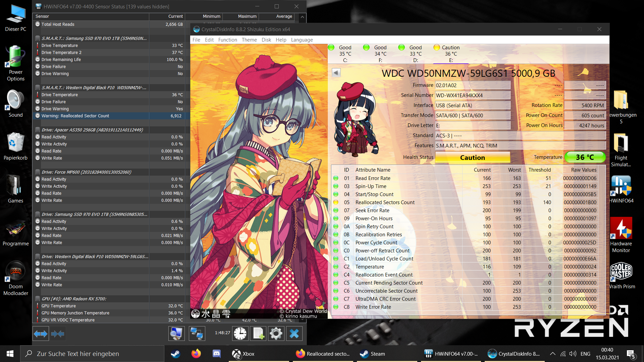Image resolution: width=644 pixels, height=362 pixels.
Task: Start logging with sheet-plus icon
Action: [258, 334]
